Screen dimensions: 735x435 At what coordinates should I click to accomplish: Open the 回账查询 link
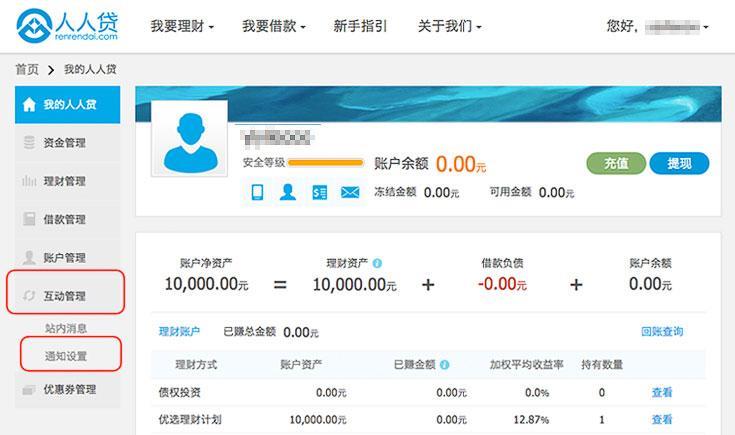point(662,331)
